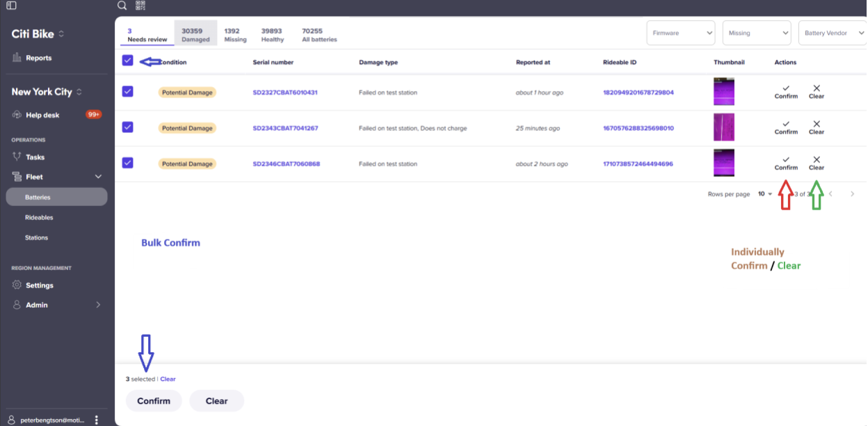The width and height of the screenshot is (868, 426).
Task: Click bulk Clear button at bottom
Action: [x=216, y=401]
